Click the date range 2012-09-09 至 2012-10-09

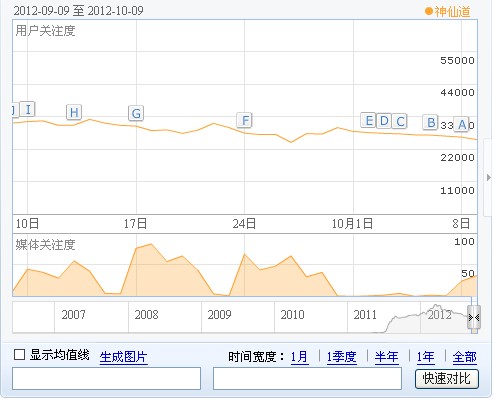pyautogui.click(x=79, y=10)
